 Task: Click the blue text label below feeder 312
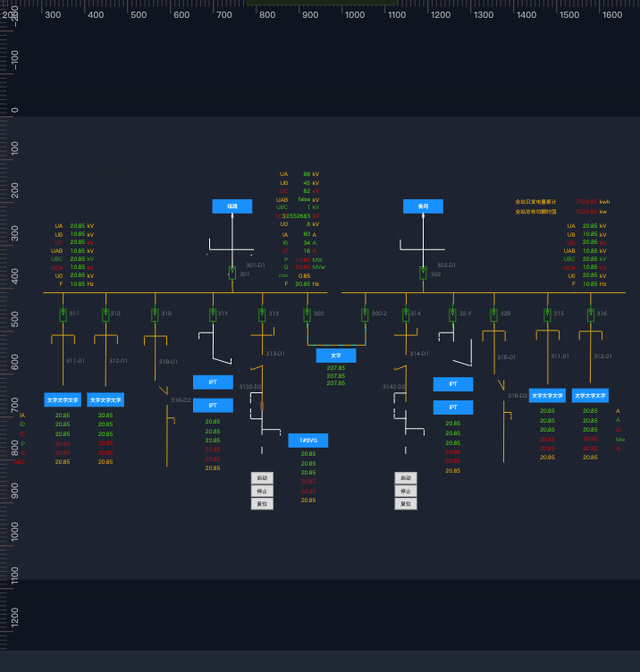[x=105, y=400]
